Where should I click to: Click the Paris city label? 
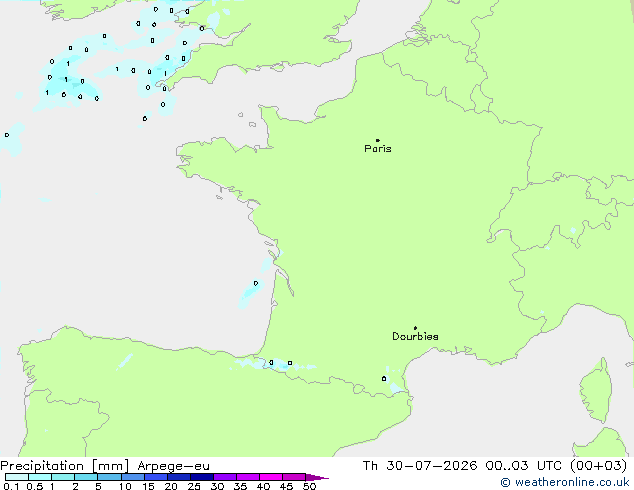[378, 149]
